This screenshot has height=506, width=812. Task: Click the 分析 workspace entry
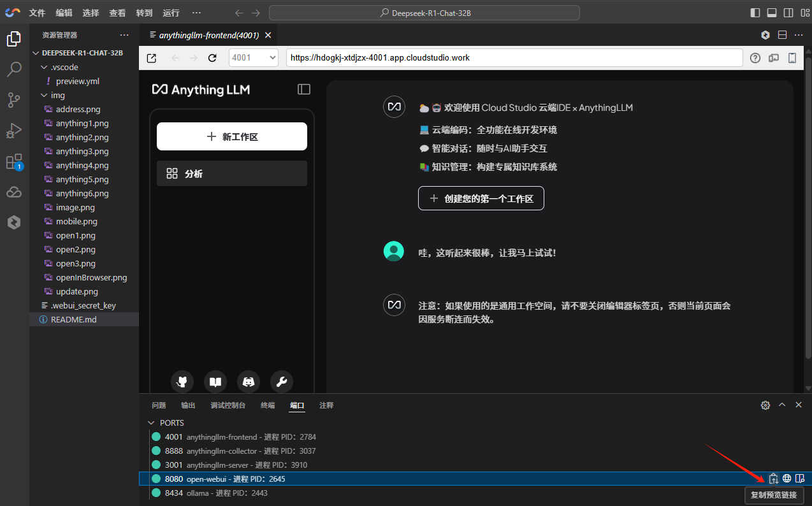[x=232, y=173]
